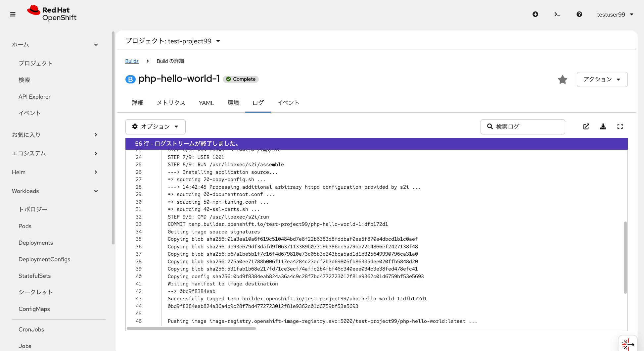Open the オプション log options dropdown

pyautogui.click(x=155, y=127)
